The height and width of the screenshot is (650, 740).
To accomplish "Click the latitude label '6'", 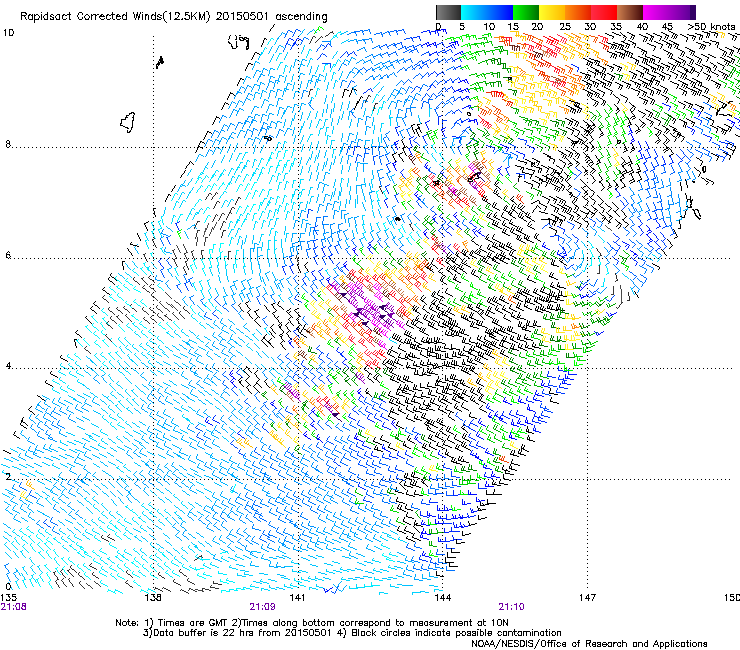I will pyautogui.click(x=8, y=255).
